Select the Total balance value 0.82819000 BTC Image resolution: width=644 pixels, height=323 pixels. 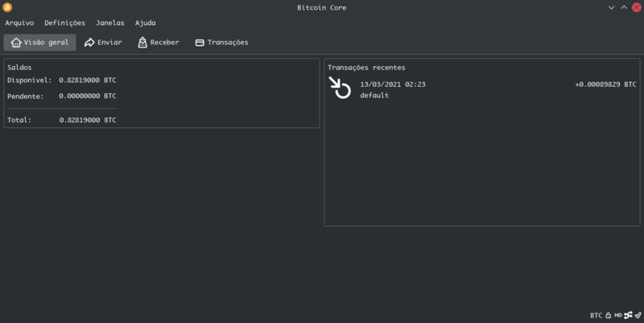click(88, 120)
